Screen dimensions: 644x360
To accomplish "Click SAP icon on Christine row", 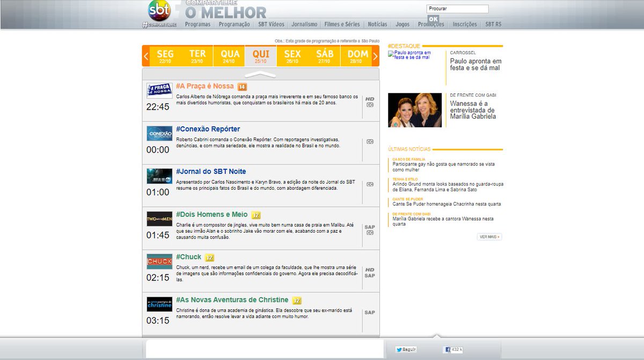I will (x=370, y=312).
